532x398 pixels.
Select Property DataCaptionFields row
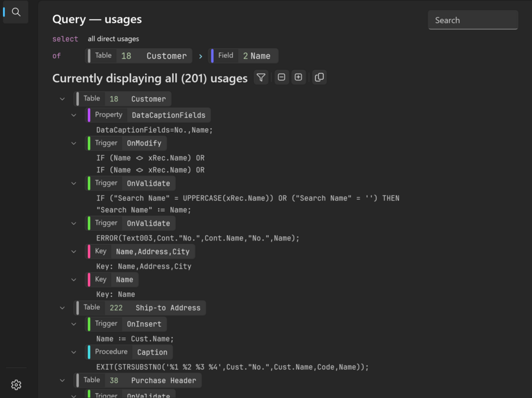147,115
